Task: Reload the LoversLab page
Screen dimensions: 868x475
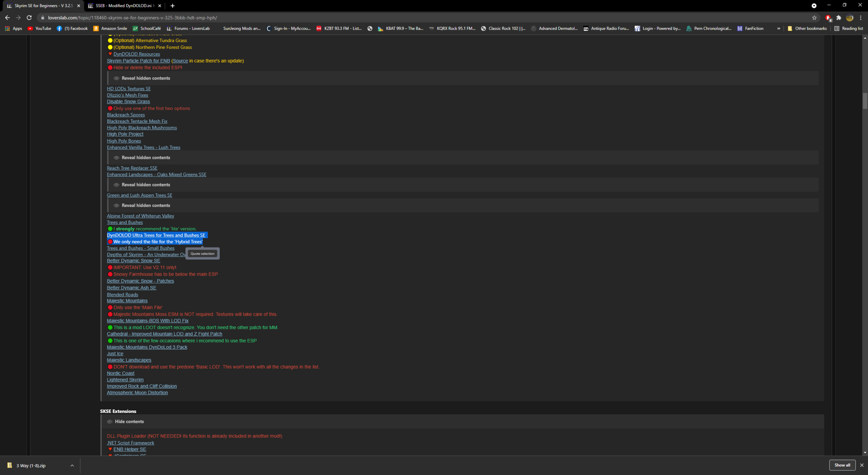Action: (29, 18)
